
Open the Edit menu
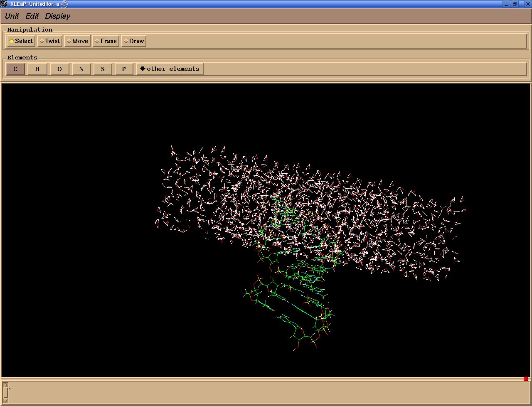click(x=32, y=16)
